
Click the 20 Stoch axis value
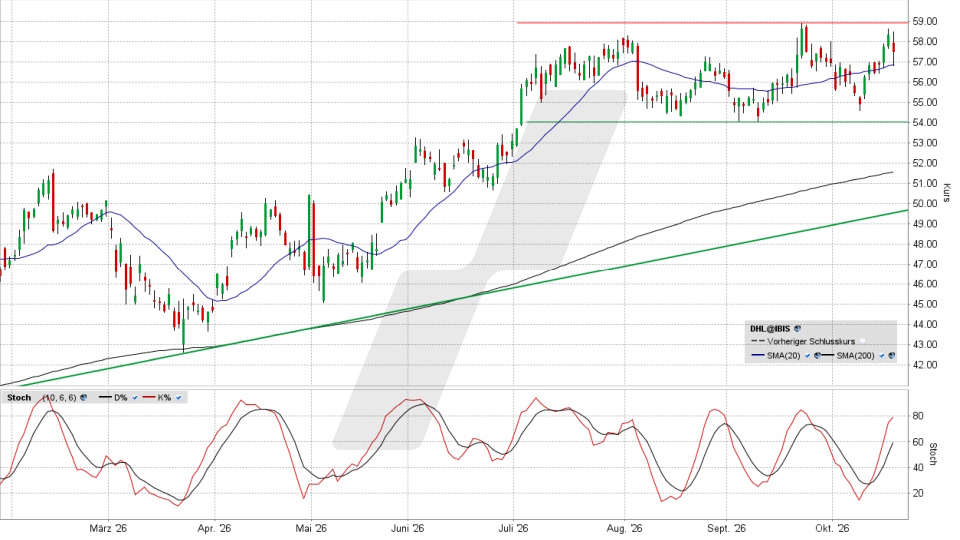click(918, 493)
